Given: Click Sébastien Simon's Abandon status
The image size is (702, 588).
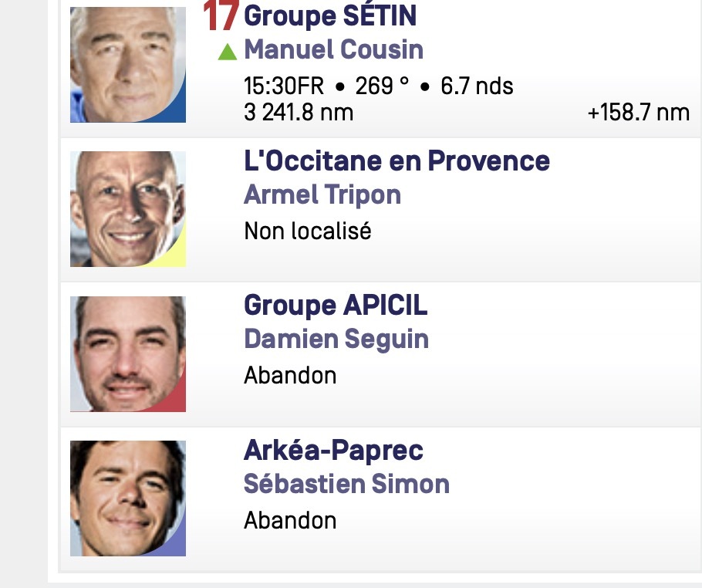Looking at the screenshot, I should [x=290, y=520].
